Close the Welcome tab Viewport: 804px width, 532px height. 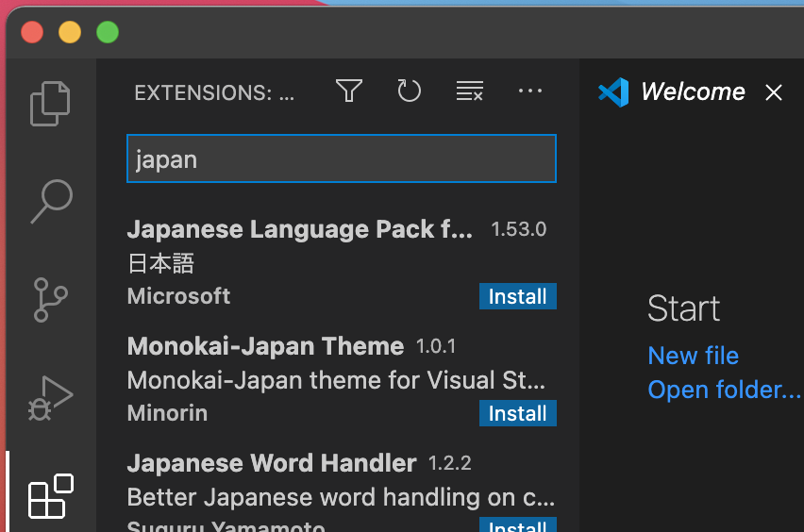tap(774, 92)
